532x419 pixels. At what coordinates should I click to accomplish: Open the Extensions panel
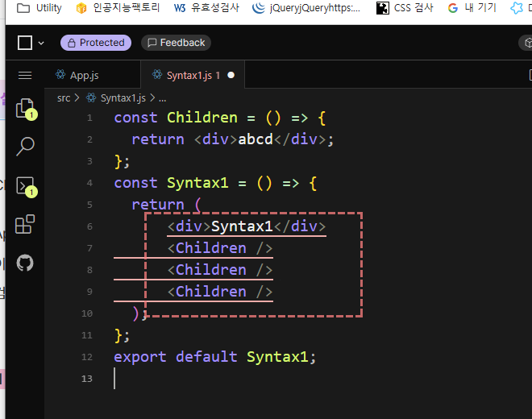tap(25, 224)
